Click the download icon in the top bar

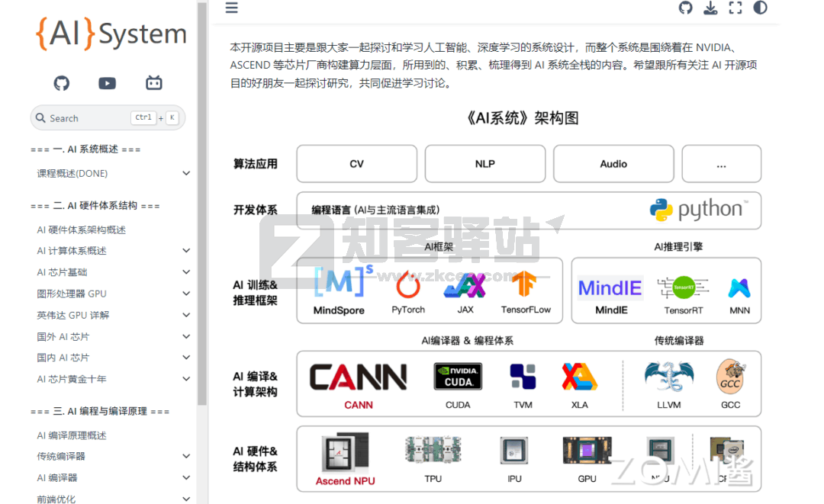710,8
